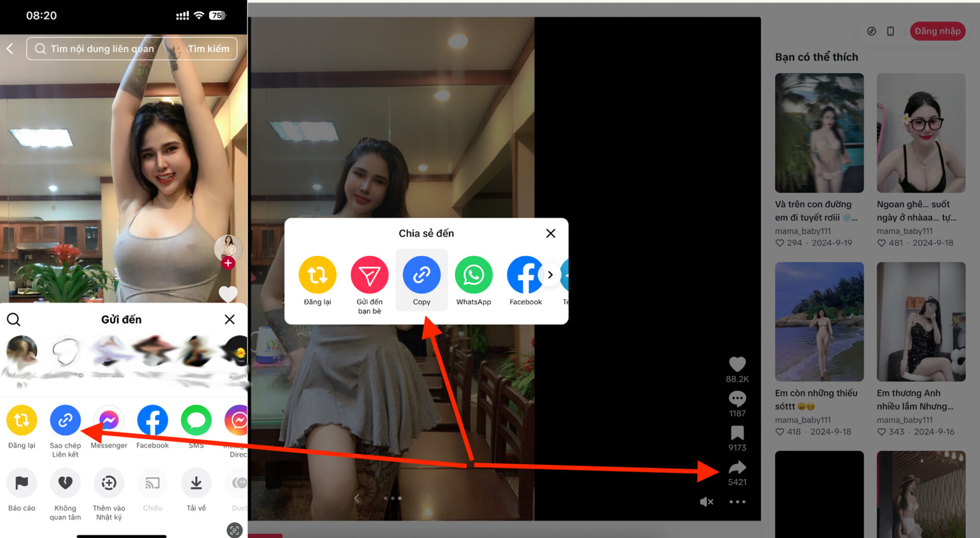Screen dimensions: 980x538
Task: Expand more share targets with the right chevron
Action: [550, 275]
